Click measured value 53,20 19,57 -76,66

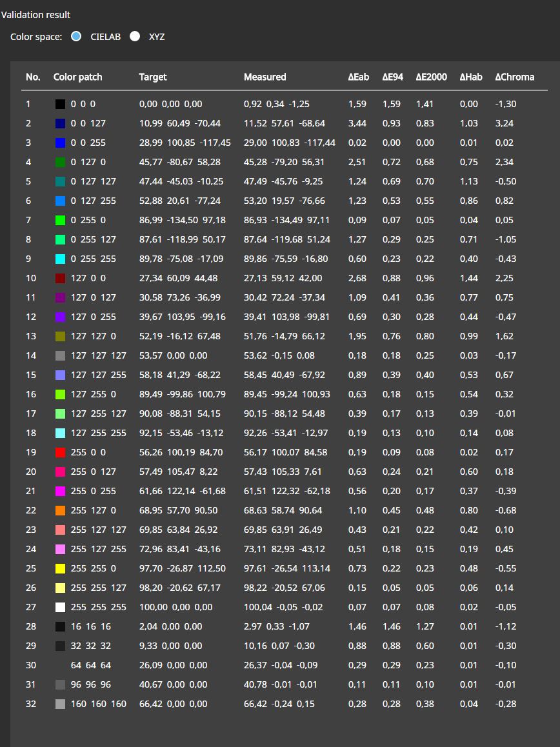(285, 201)
